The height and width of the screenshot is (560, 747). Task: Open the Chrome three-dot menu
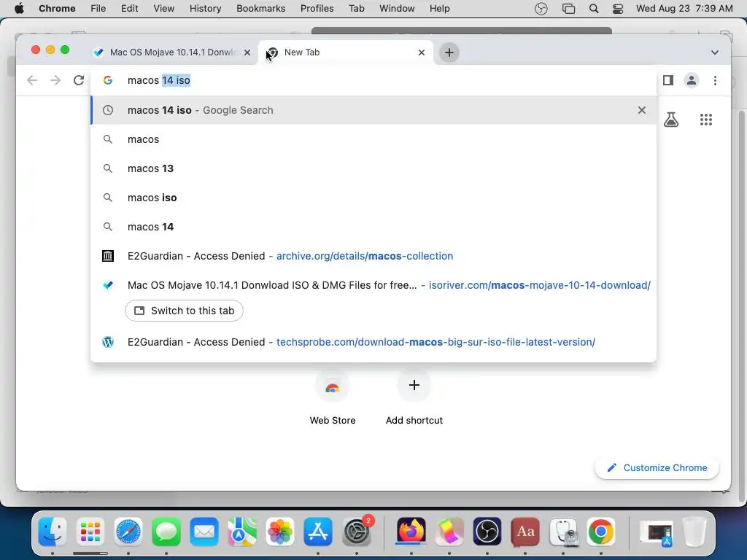[x=715, y=80]
